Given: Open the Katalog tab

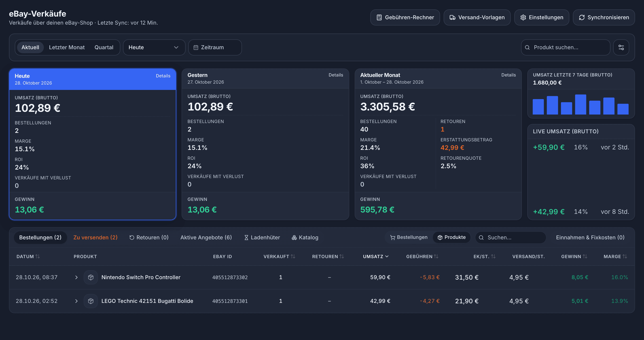Looking at the screenshot, I should point(305,237).
